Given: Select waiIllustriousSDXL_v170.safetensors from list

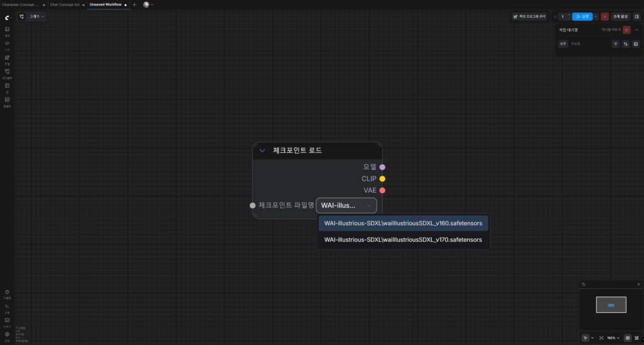Looking at the screenshot, I should tap(403, 240).
